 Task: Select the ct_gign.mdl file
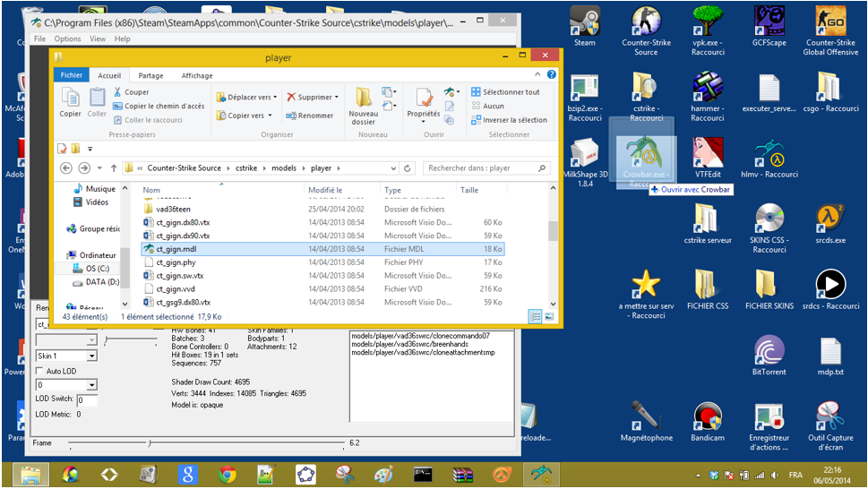(x=322, y=249)
